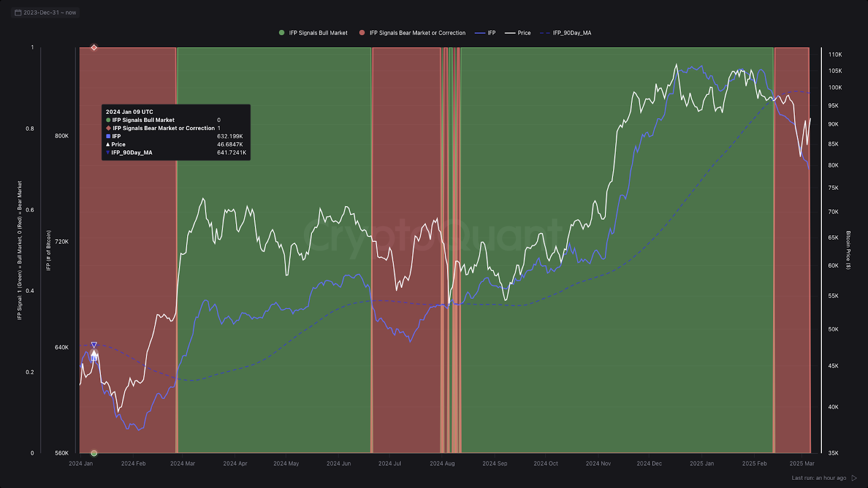Click the green circle marker at chart bottom
The height and width of the screenshot is (488, 868).
click(x=94, y=453)
